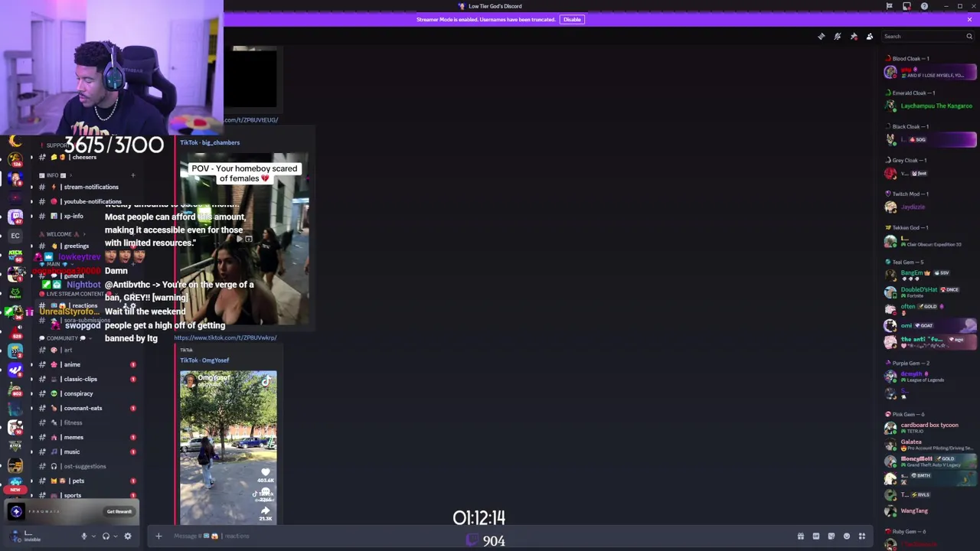Open the gift icon in message bar
The height and width of the screenshot is (551, 980).
click(801, 536)
